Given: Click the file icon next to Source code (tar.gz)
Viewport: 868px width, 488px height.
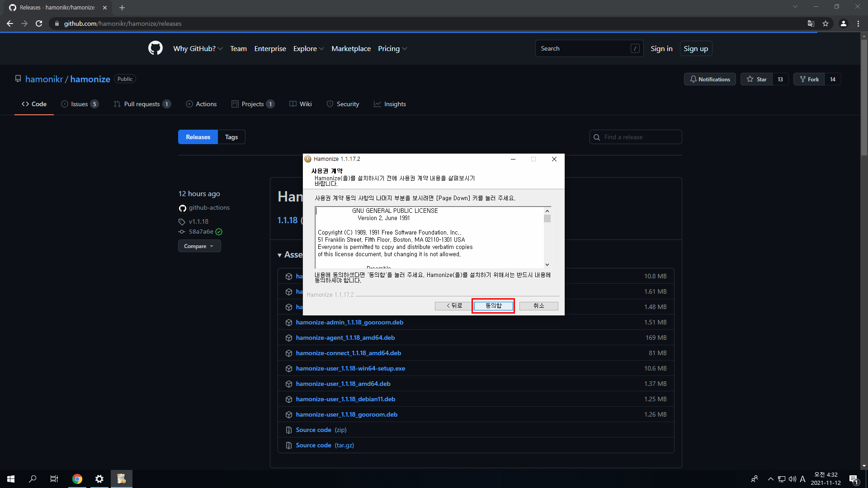Looking at the screenshot, I should coord(289,446).
